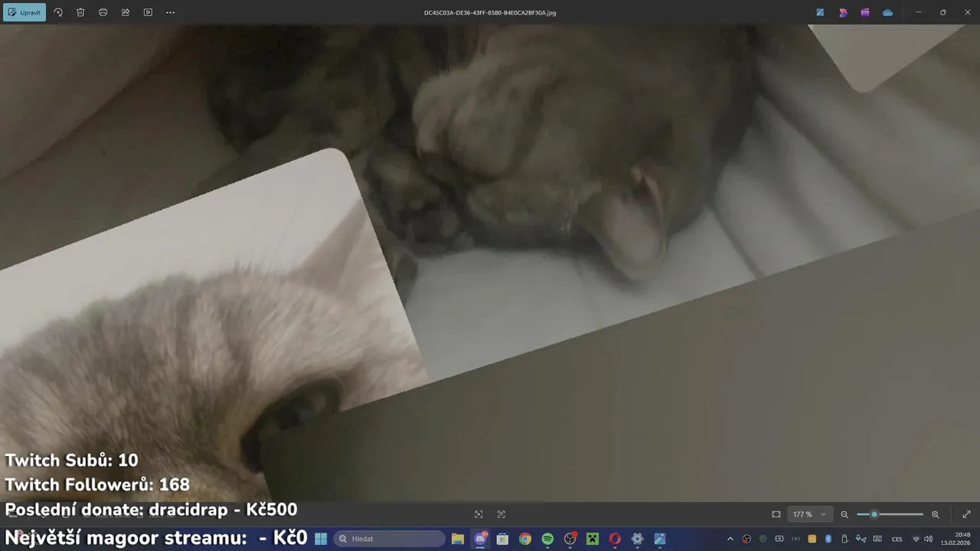Click the Upravit edit button
This screenshot has width=980, height=551.
(24, 12)
